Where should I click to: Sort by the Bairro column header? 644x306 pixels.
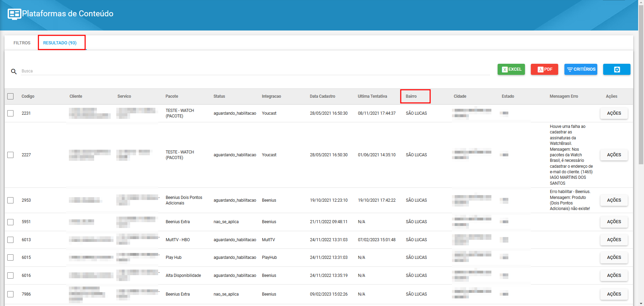coord(411,96)
